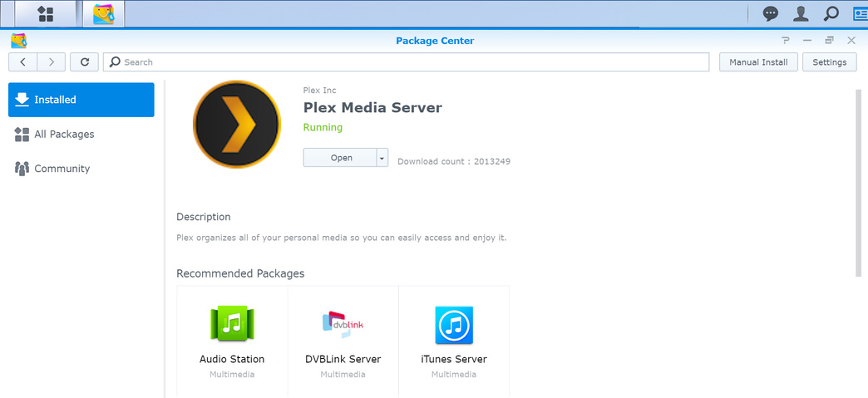Click Download count : 2013249 text
This screenshot has height=398, width=868.
454,162
